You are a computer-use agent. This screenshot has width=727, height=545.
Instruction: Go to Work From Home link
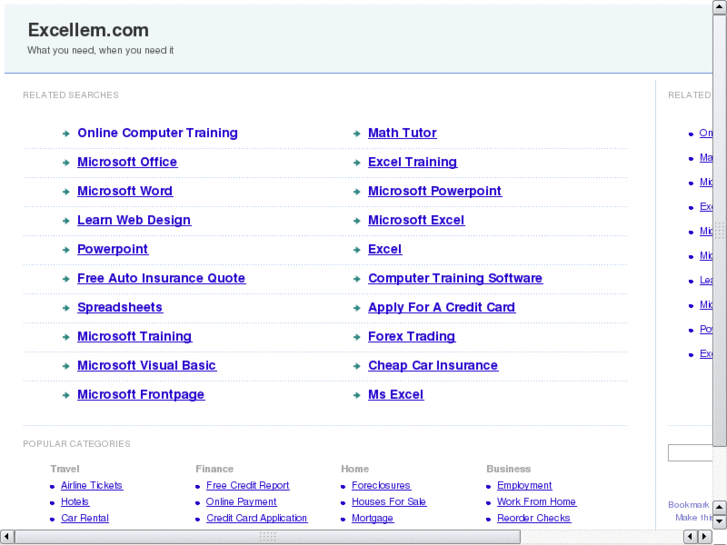(x=536, y=502)
